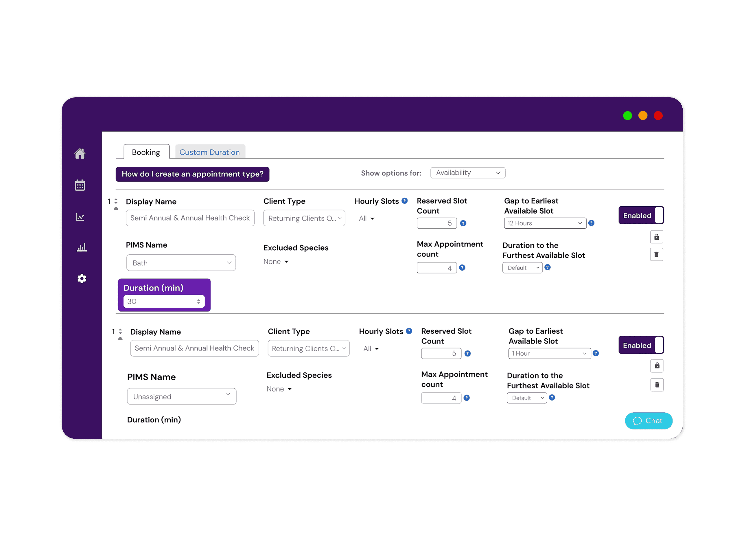Switch to the Custom Duration tab
746x560 pixels.
click(x=209, y=152)
